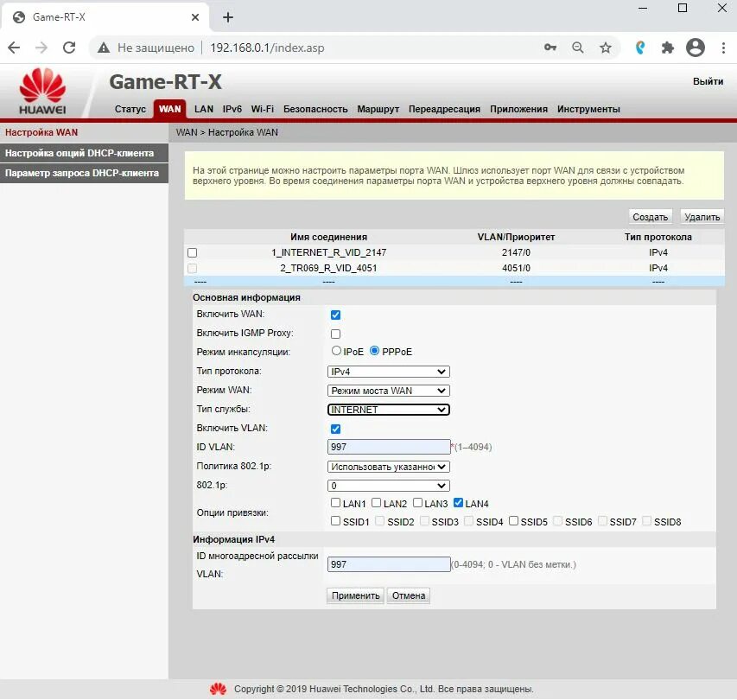737x700 pixels.
Task: Open the WAN tab
Action: coord(169,109)
